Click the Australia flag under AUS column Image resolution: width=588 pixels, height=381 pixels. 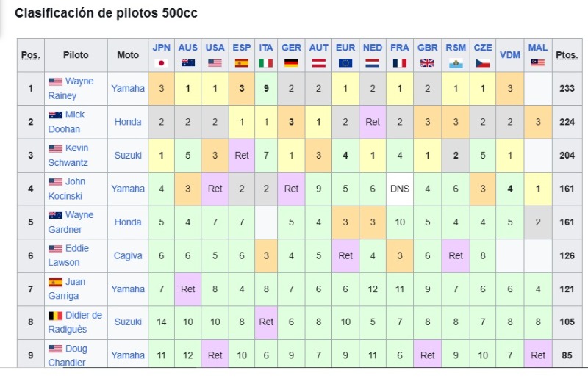coord(188,63)
